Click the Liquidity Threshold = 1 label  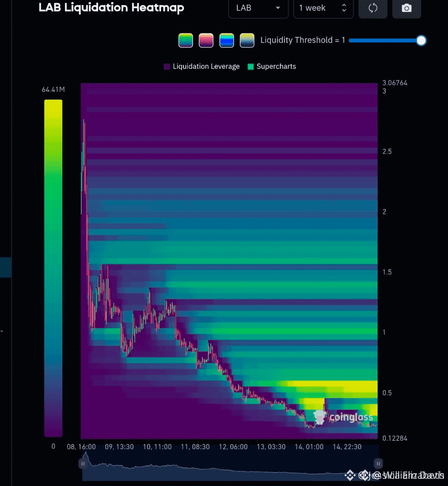pyautogui.click(x=303, y=40)
